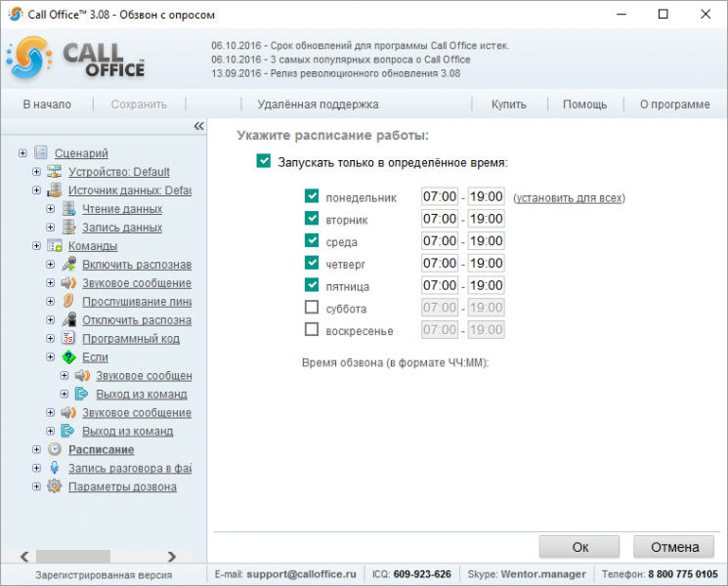This screenshot has width=728, height=586.
Task: Enable the суббота checkbox
Action: pos(312,307)
